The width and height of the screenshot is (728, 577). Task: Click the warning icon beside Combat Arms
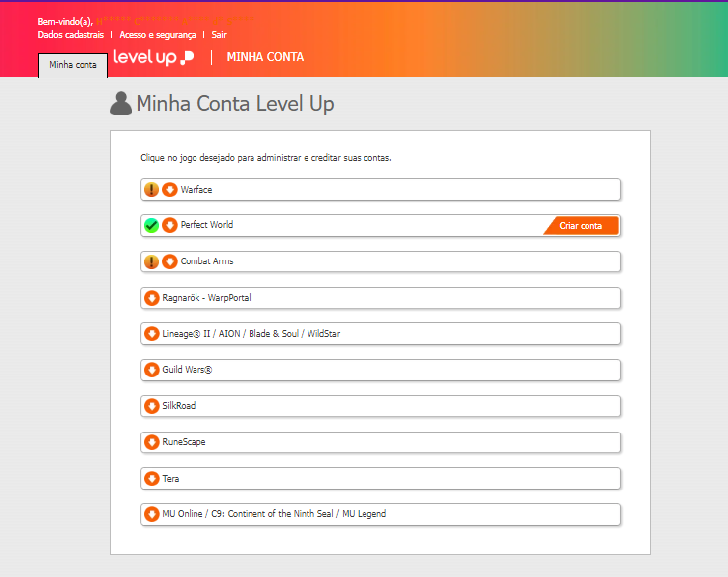point(151,261)
